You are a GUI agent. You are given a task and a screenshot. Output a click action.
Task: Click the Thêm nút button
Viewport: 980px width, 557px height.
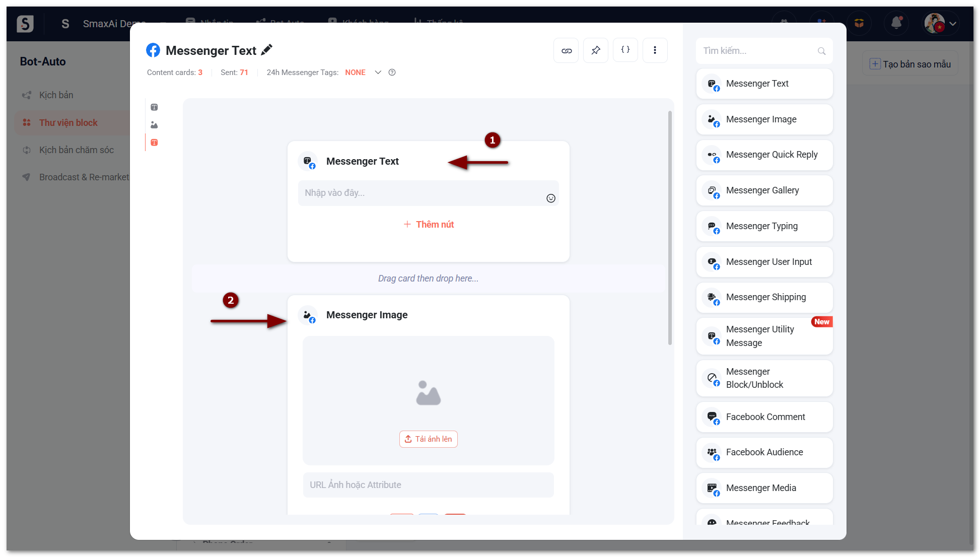pyautogui.click(x=429, y=225)
